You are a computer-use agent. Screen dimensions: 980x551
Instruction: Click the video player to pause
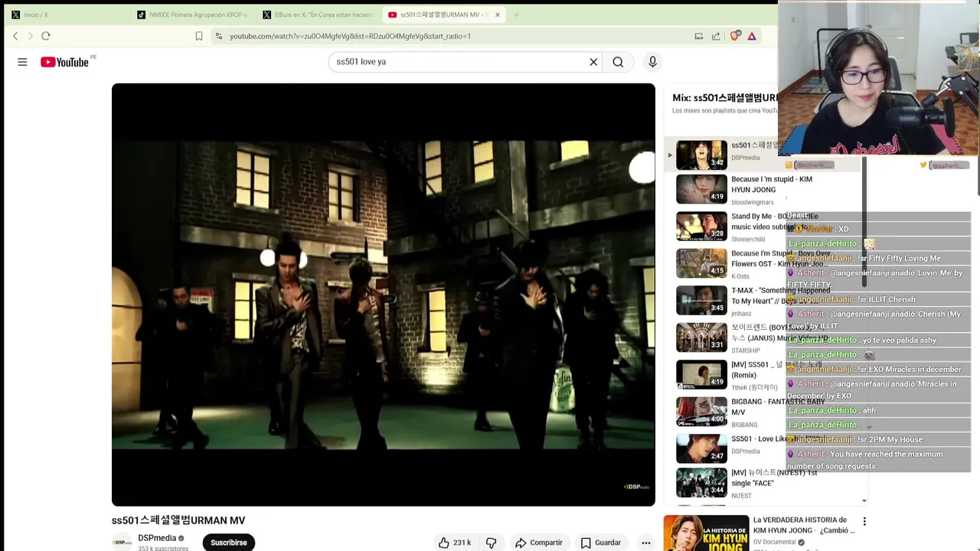(383, 295)
